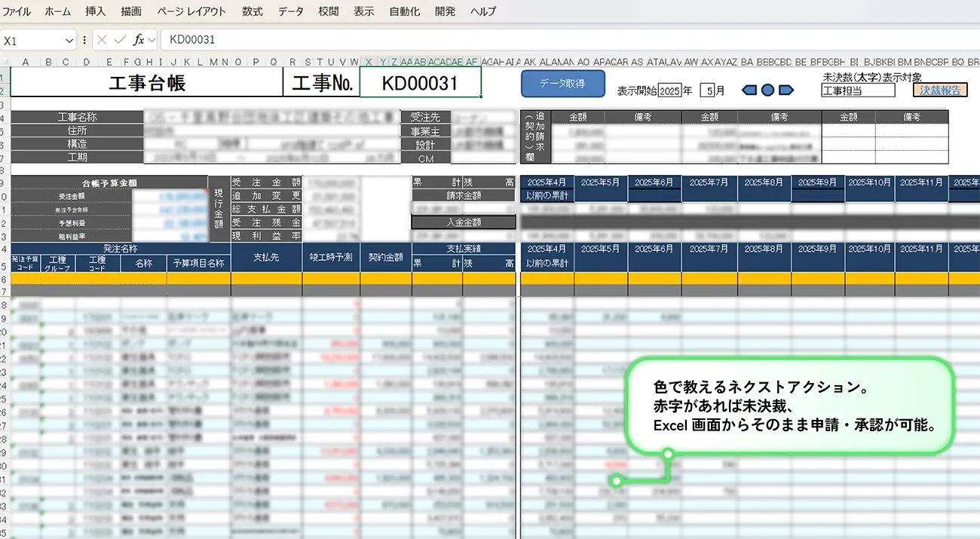This screenshot has height=539, width=980.
Task: Open the データ ribbon tab
Action: coord(291,11)
